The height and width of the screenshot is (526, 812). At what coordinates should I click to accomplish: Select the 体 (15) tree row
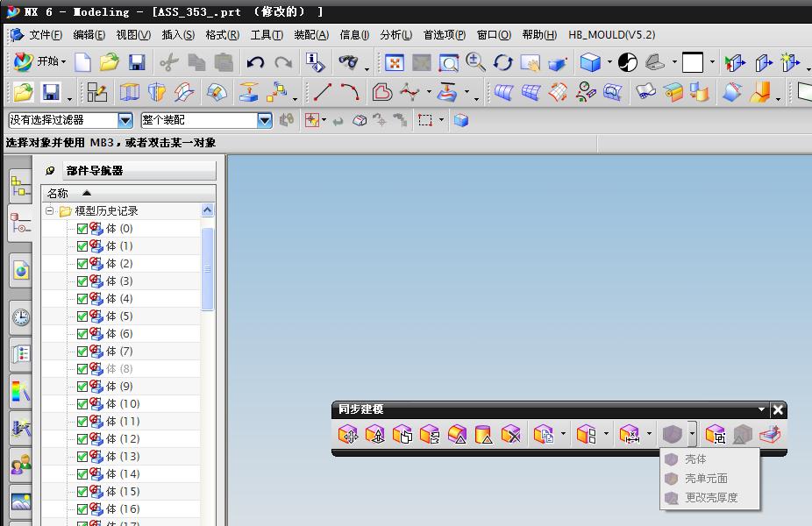[x=121, y=491]
